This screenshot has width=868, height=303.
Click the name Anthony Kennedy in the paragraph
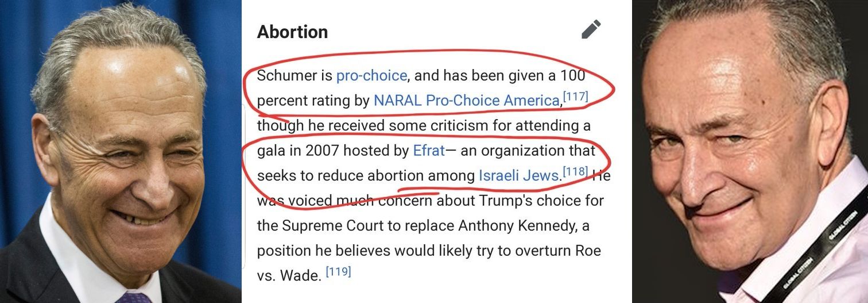[517, 226]
